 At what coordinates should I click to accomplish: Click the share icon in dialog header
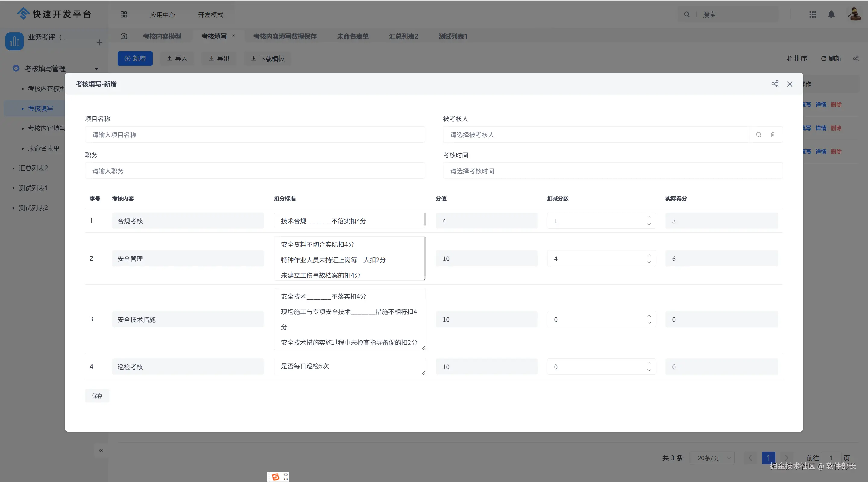point(775,84)
